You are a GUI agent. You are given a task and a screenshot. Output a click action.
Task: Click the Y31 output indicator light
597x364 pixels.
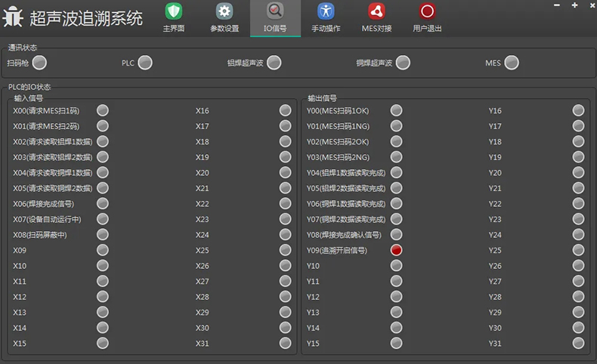578,344
